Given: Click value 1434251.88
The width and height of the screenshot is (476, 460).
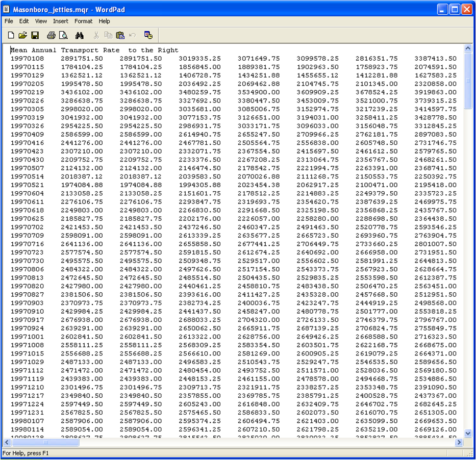Looking at the screenshot, I should pos(259,75).
